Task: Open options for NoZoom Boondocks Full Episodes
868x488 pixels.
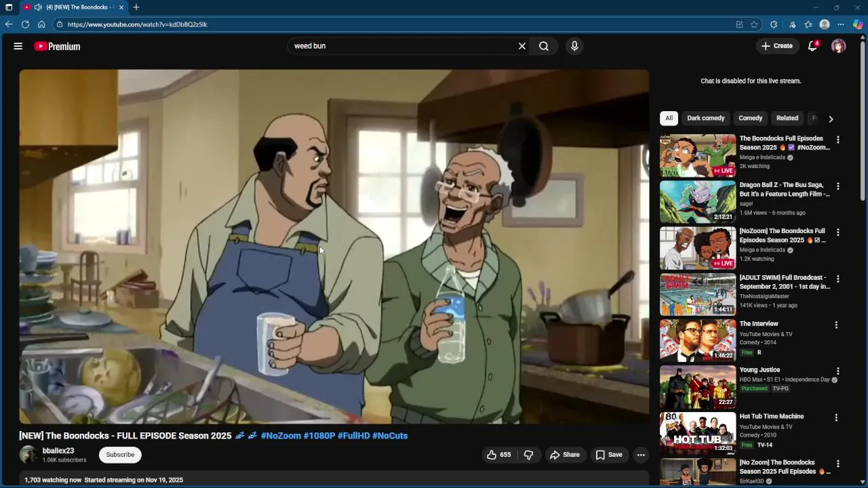Action: [x=838, y=232]
